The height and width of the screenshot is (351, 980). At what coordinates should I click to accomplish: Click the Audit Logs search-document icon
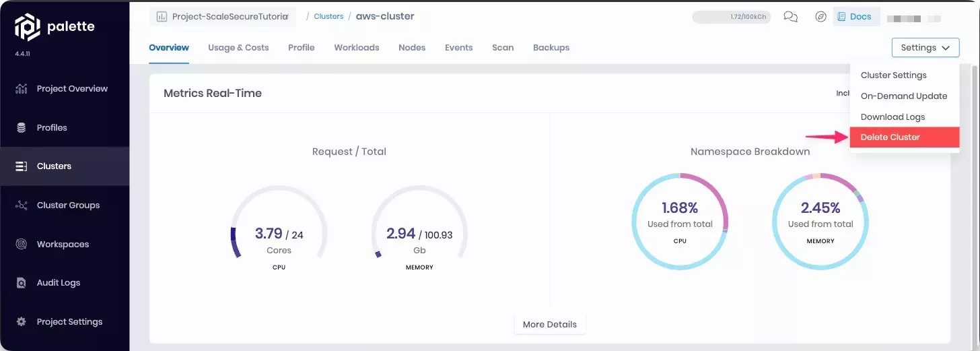point(22,283)
